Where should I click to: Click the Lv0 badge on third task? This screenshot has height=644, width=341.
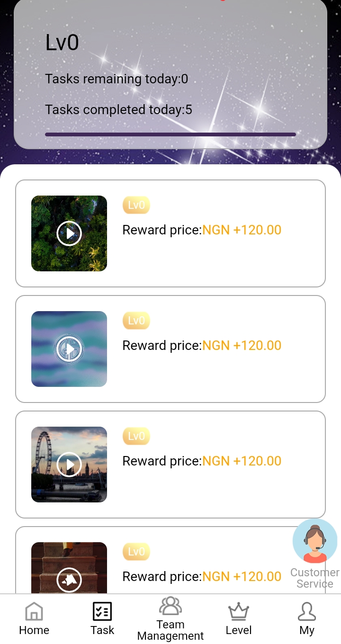click(x=136, y=436)
